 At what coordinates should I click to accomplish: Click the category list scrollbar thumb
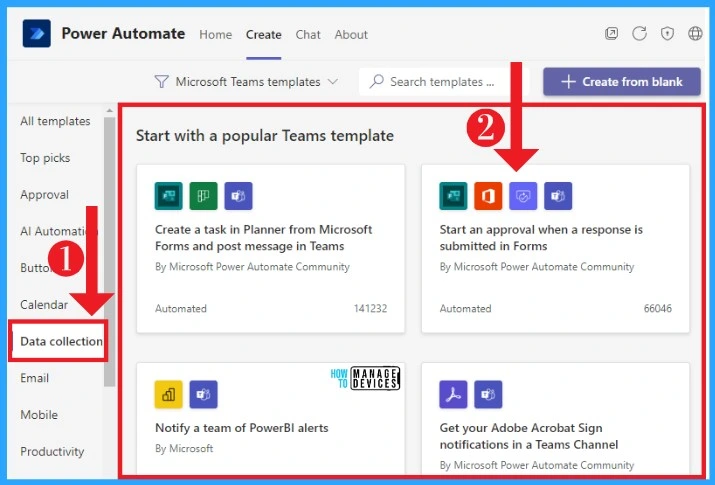[x=109, y=252]
